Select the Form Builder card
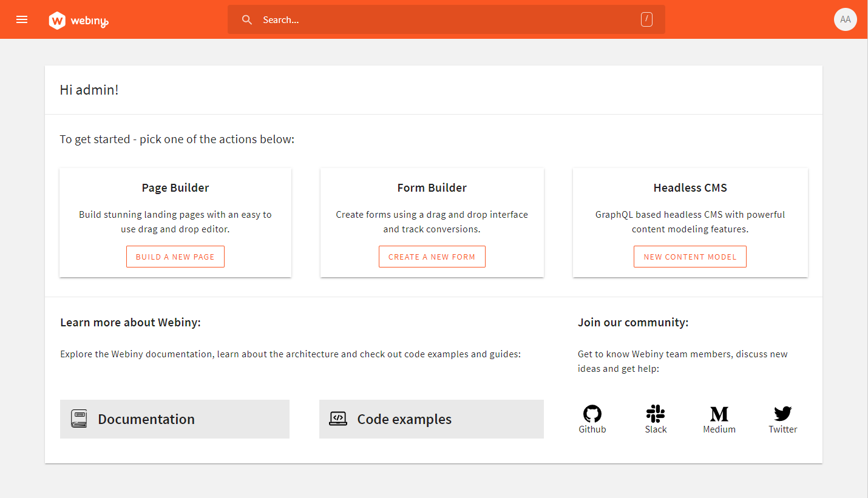This screenshot has height=498, width=868. [x=432, y=222]
